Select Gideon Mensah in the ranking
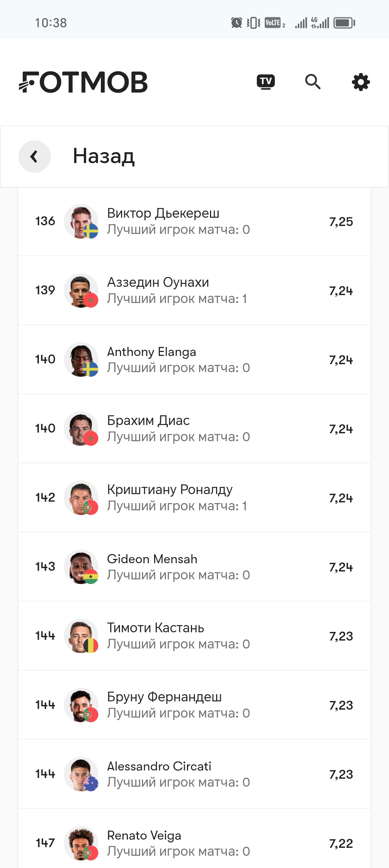 [x=194, y=567]
